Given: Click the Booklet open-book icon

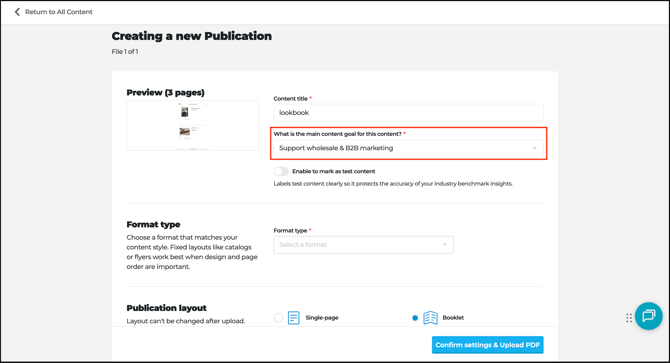Looking at the screenshot, I should point(430,318).
